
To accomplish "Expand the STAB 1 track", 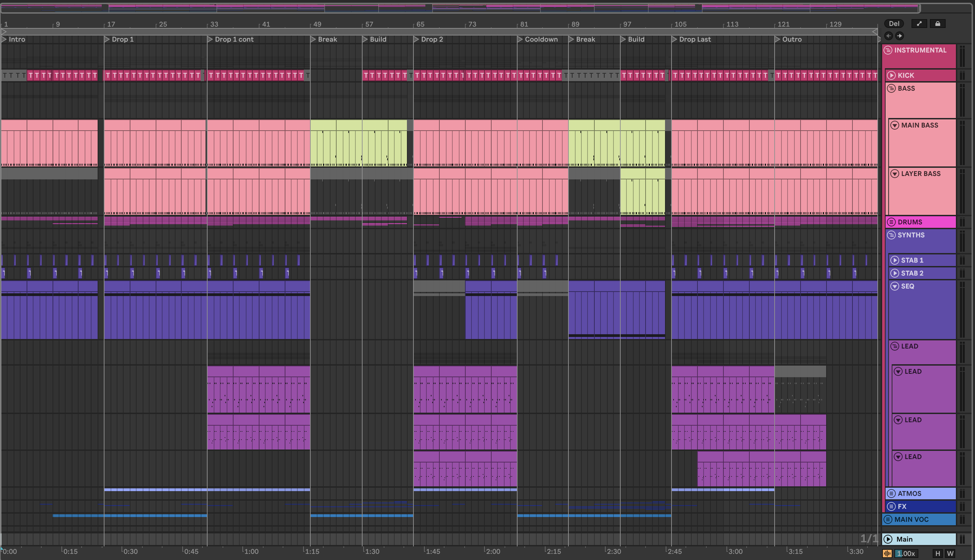I will [x=895, y=260].
